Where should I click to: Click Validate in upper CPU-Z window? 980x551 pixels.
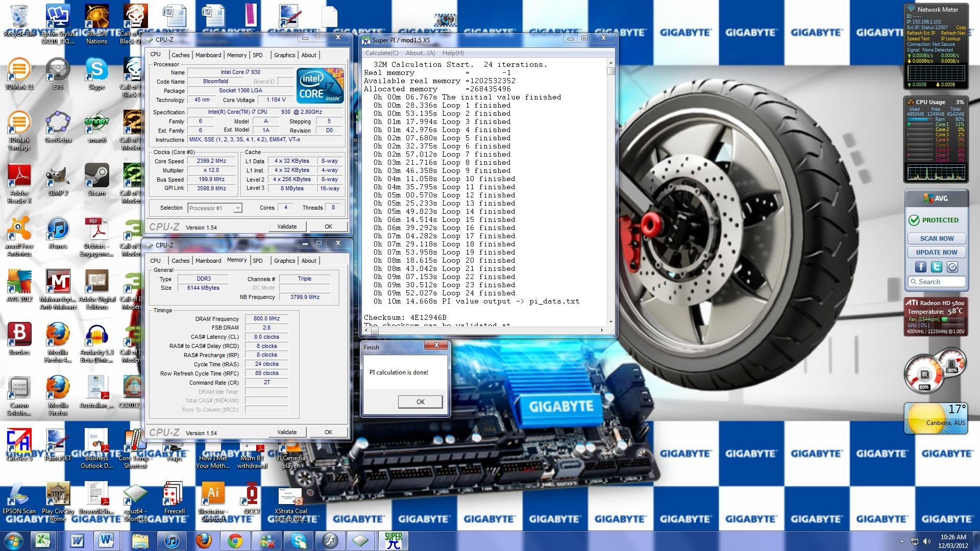point(287,227)
